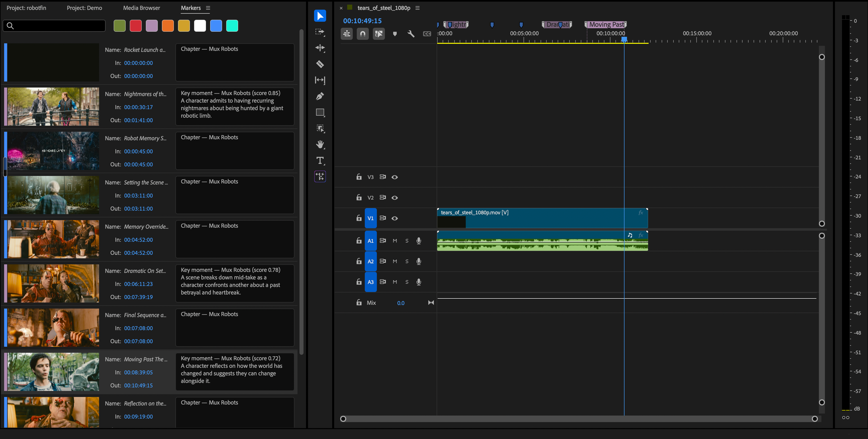This screenshot has width=868, height=439.
Task: Select the Pen tool
Action: pyautogui.click(x=320, y=96)
